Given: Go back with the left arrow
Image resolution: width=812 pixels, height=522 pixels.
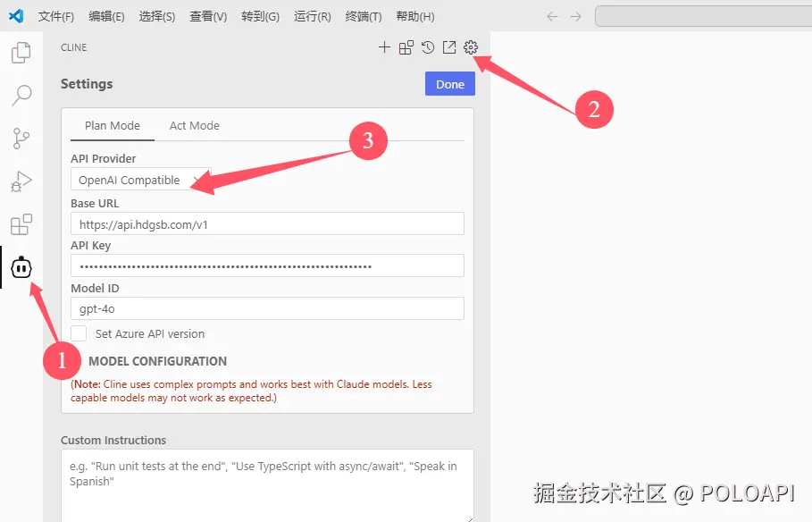Looking at the screenshot, I should point(553,17).
